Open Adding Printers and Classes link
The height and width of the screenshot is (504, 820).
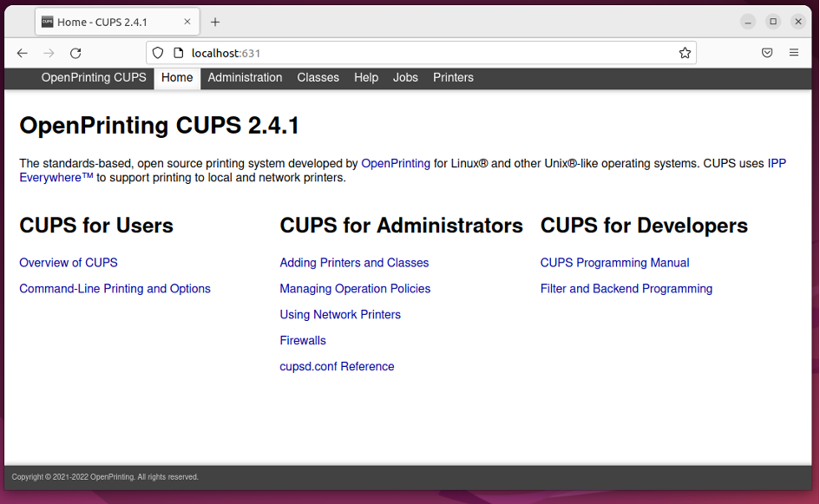point(354,263)
